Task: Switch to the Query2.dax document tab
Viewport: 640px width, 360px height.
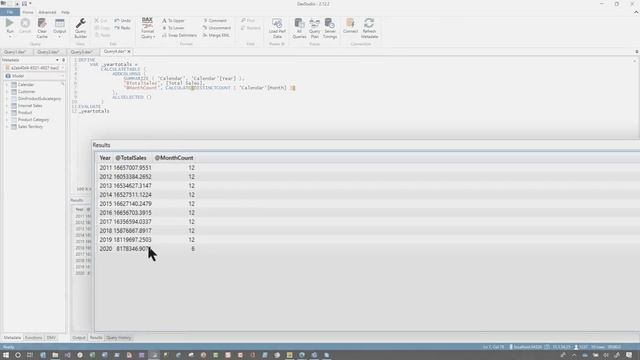Action: point(48,52)
